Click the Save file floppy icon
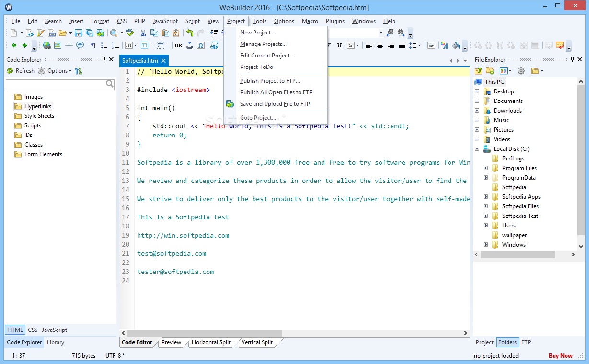The height and width of the screenshot is (364, 589). pos(79,33)
